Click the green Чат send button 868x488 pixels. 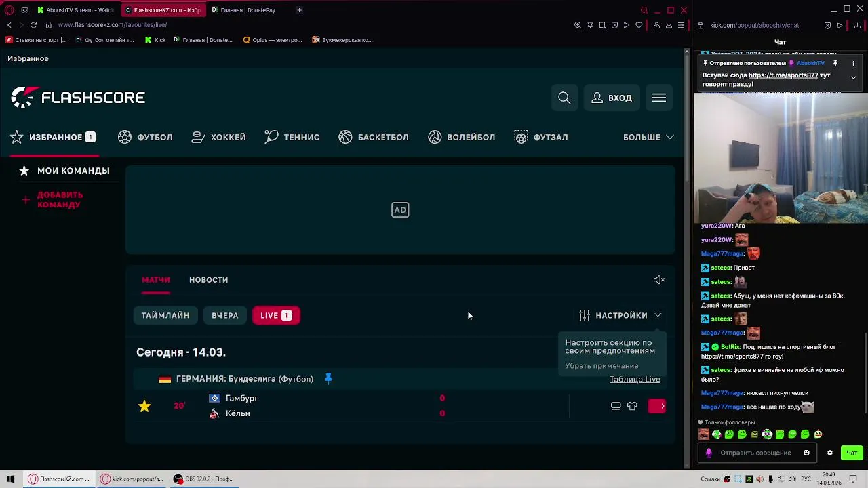(852, 453)
